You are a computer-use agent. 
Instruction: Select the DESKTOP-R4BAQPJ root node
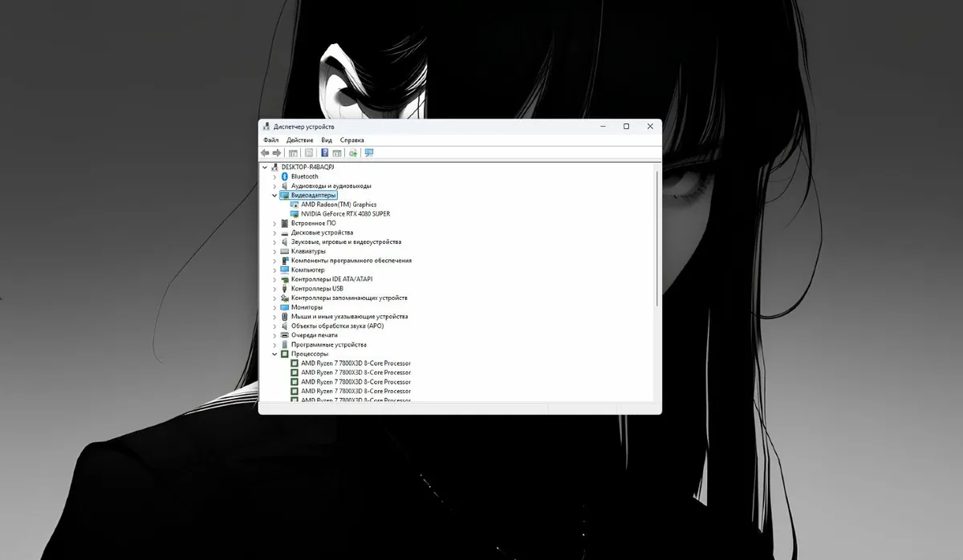pyautogui.click(x=307, y=167)
